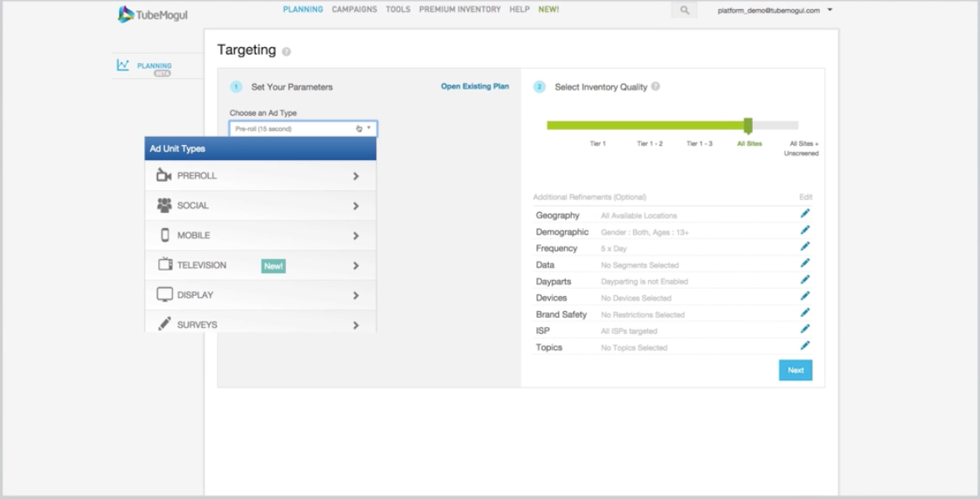Click the Open Existing Plan link

point(475,86)
